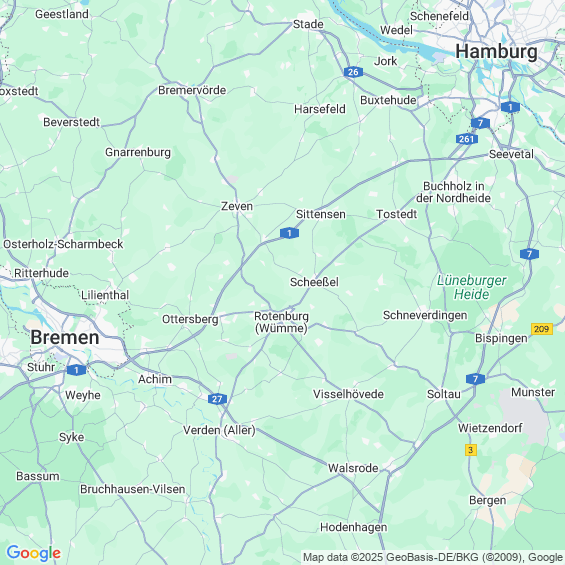
Task: Click the Schneverdingen town label
Action: coord(425,315)
